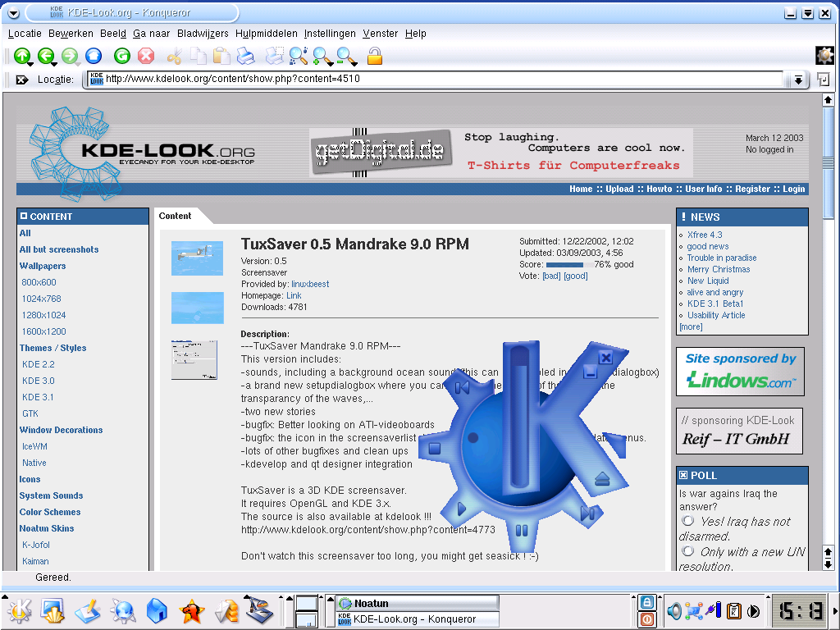Adjust the vertical volume slider in Noatun skin
The width and height of the screenshot is (840, 630).
pos(519,418)
